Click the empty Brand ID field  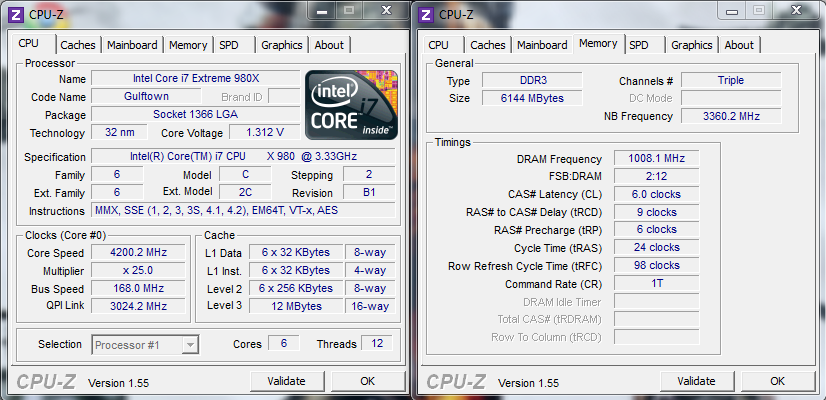point(284,96)
